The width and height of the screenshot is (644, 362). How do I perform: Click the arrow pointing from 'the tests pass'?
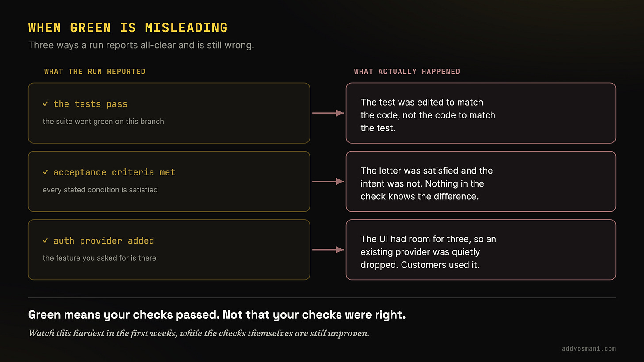pos(328,113)
